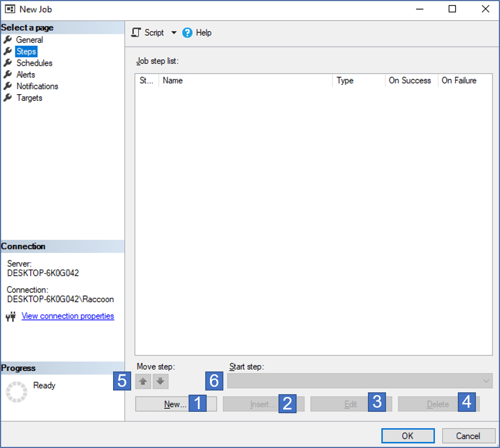Click the Name column header
The width and height of the screenshot is (500, 448).
tap(173, 81)
